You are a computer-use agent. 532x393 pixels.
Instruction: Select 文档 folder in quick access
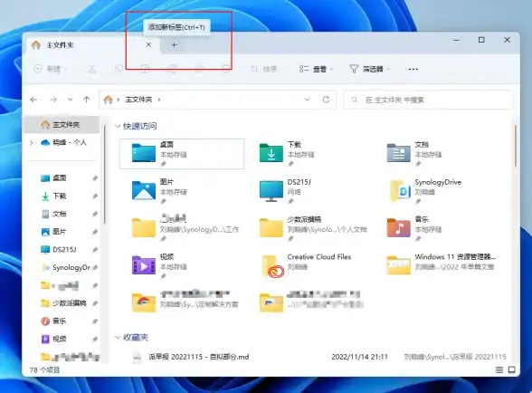[414, 154]
